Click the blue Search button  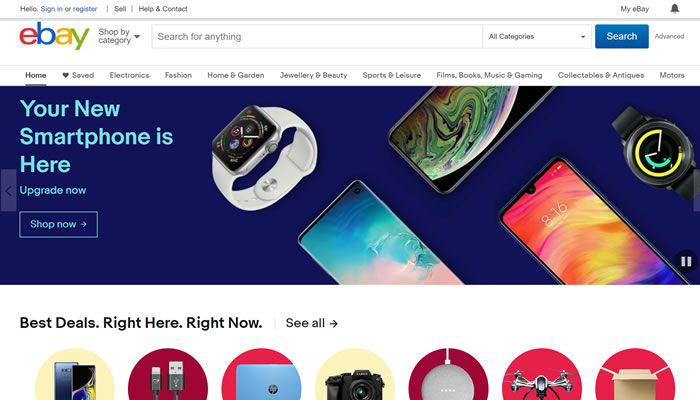[x=621, y=36]
